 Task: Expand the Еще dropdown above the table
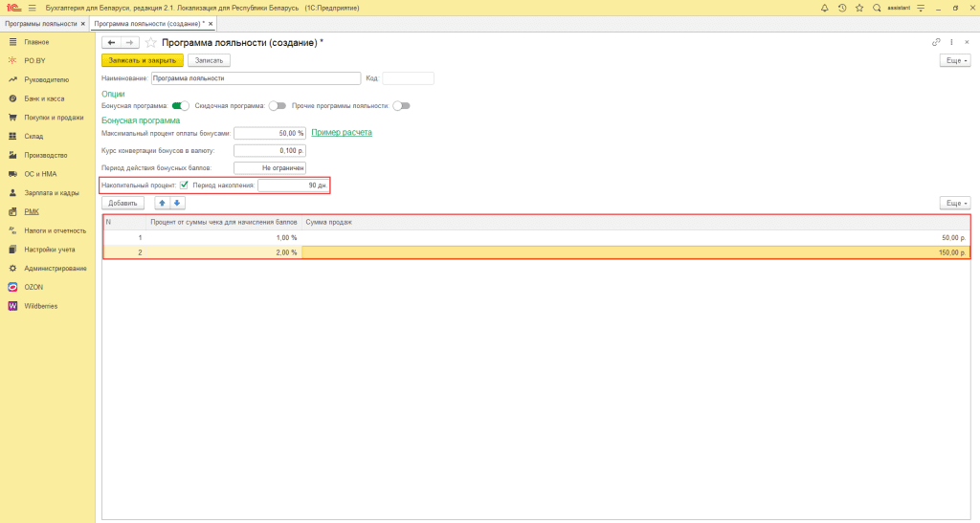pyautogui.click(x=955, y=203)
